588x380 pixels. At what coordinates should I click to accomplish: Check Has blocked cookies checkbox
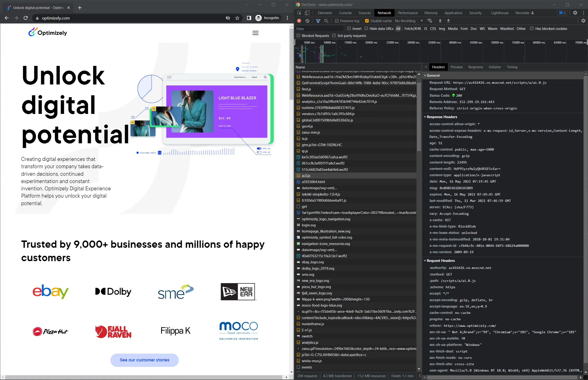click(532, 29)
